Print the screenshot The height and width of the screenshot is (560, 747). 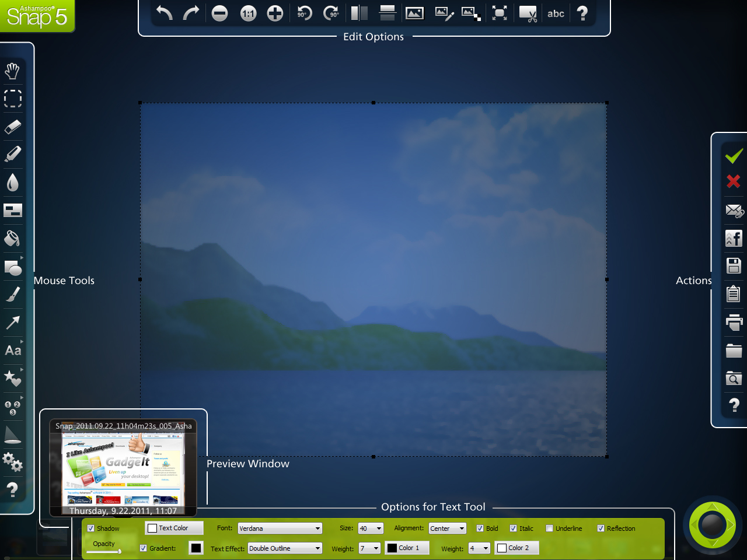(x=734, y=322)
